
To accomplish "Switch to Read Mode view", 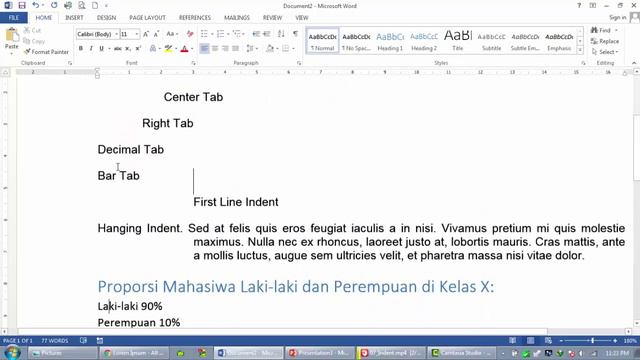I will point(512,340).
